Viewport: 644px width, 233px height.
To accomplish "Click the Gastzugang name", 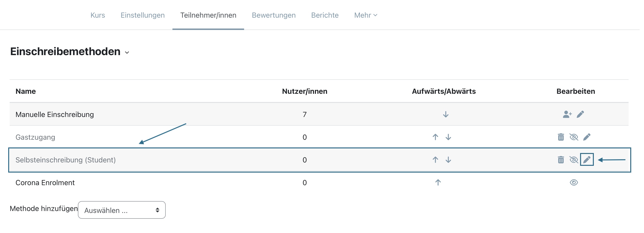I will [x=35, y=138].
